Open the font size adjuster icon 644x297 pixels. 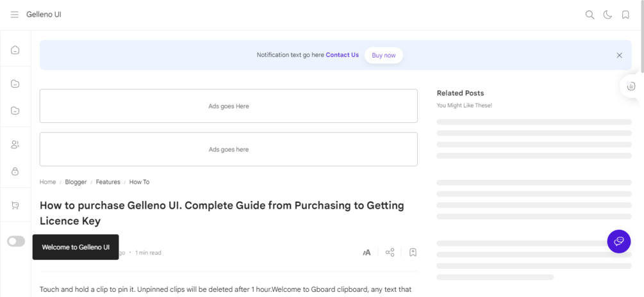pyautogui.click(x=367, y=253)
